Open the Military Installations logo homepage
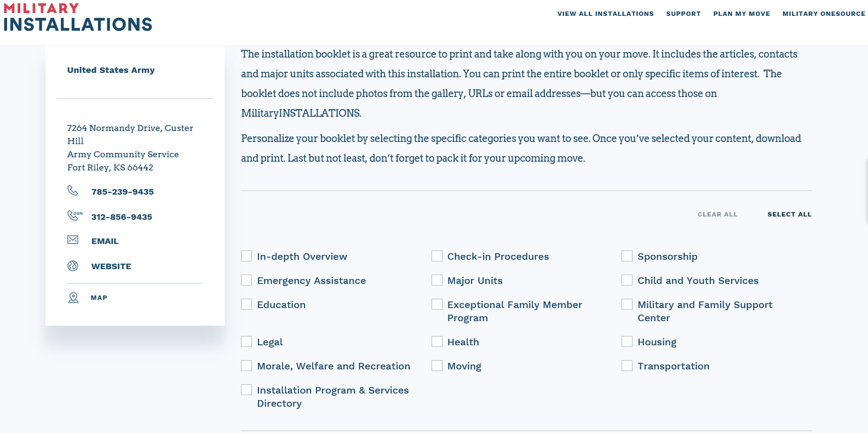Image resolution: width=868 pixels, height=433 pixels. coord(78,18)
